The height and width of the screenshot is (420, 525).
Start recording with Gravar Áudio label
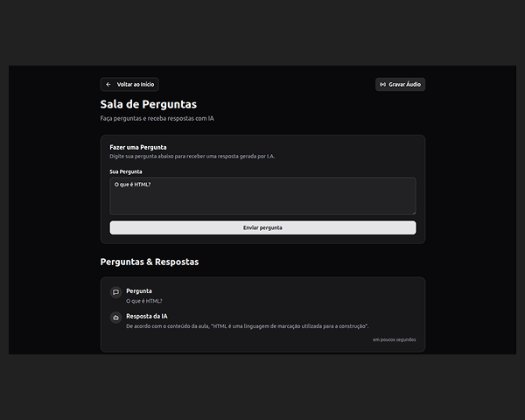pyautogui.click(x=404, y=84)
